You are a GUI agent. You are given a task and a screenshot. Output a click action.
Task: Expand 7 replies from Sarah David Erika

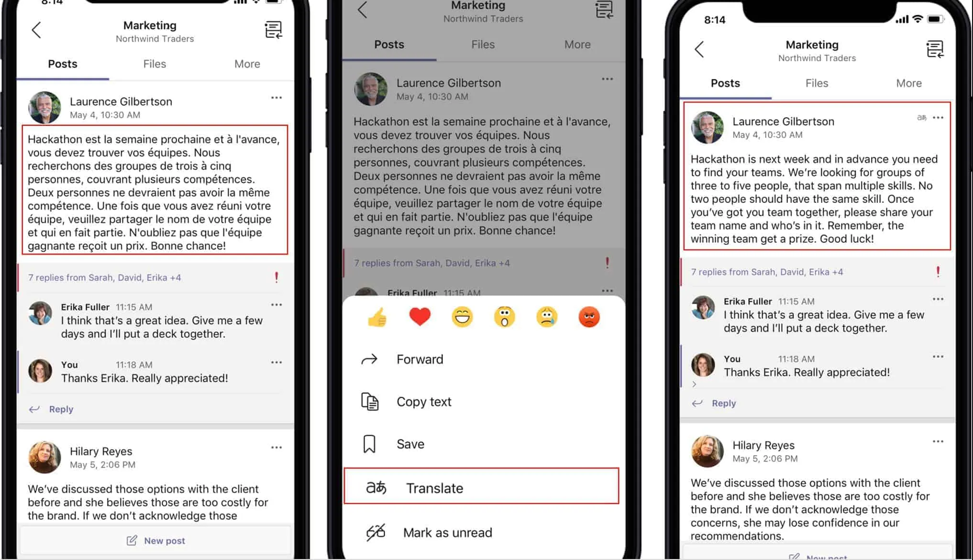pyautogui.click(x=104, y=277)
